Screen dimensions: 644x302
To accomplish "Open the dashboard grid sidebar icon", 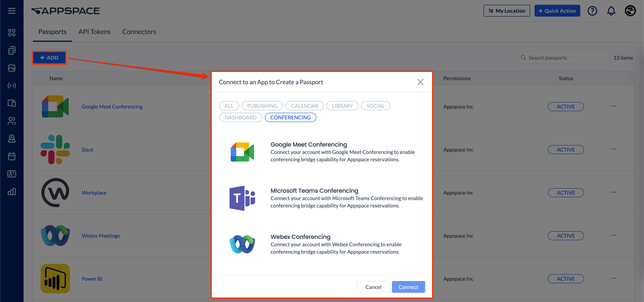I will [11, 33].
